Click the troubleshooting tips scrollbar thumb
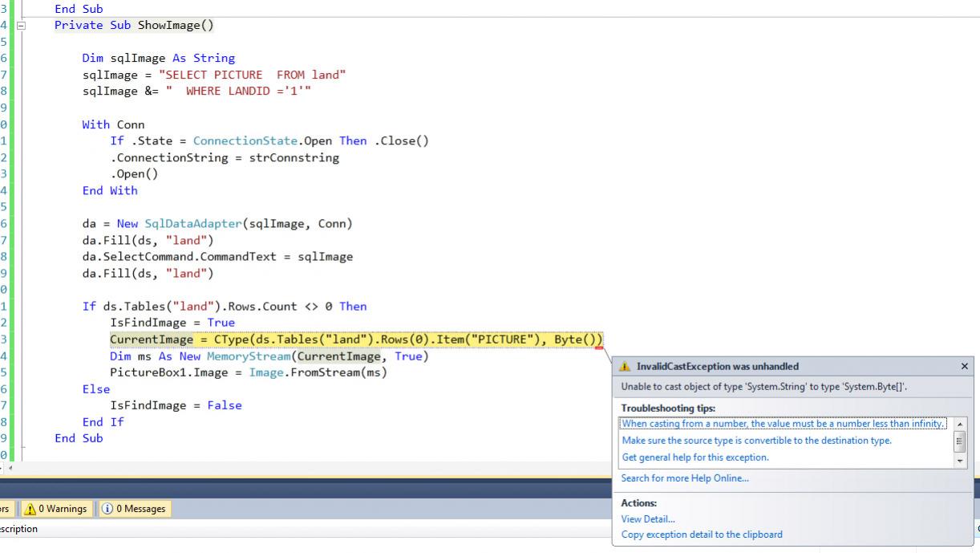980x553 pixels. (x=960, y=441)
